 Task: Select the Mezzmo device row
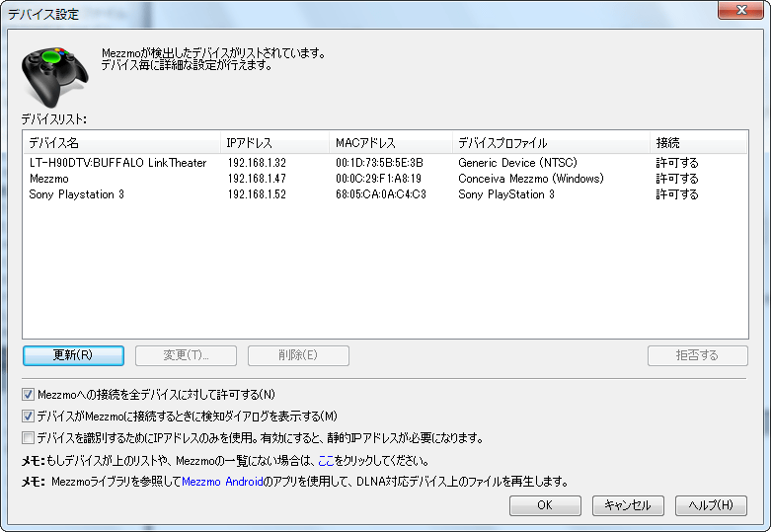click(x=385, y=179)
